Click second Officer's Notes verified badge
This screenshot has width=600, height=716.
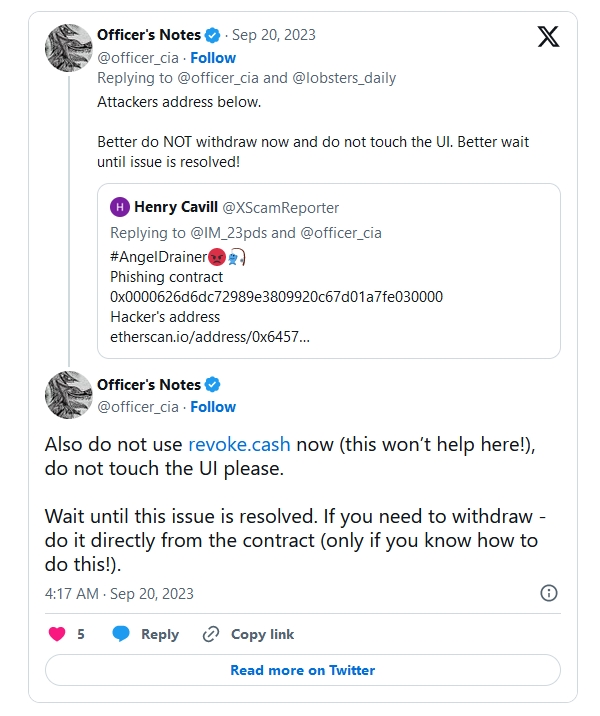[x=213, y=385]
